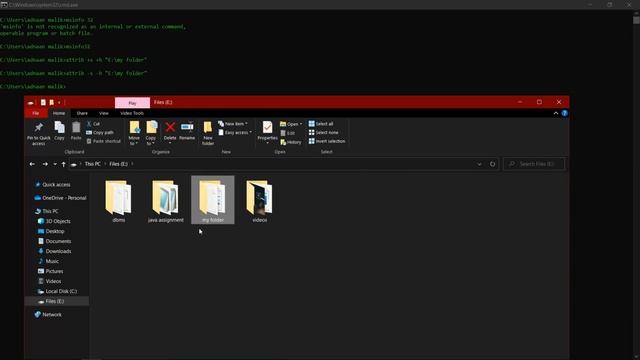640x360 pixels.
Task: Open the Easy access dropdown
Action: [235, 133]
